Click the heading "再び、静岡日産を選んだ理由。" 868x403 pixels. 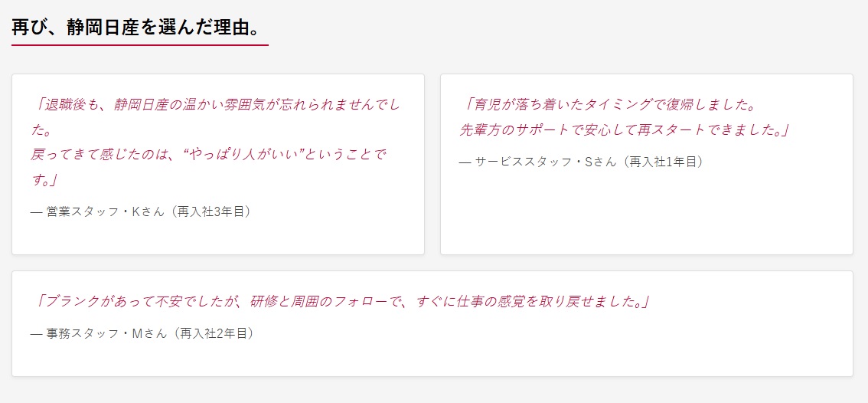[139, 28]
